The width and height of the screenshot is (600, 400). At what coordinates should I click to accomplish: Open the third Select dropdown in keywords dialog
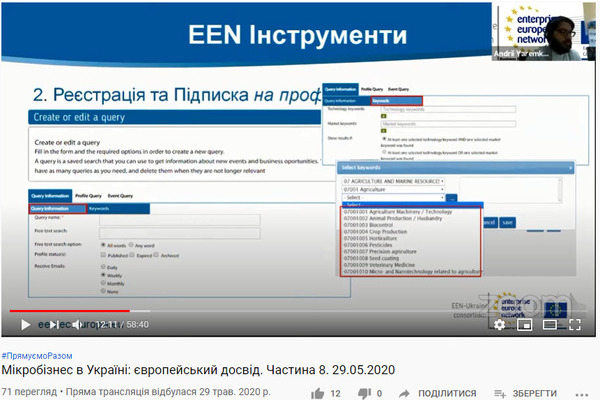pos(393,198)
